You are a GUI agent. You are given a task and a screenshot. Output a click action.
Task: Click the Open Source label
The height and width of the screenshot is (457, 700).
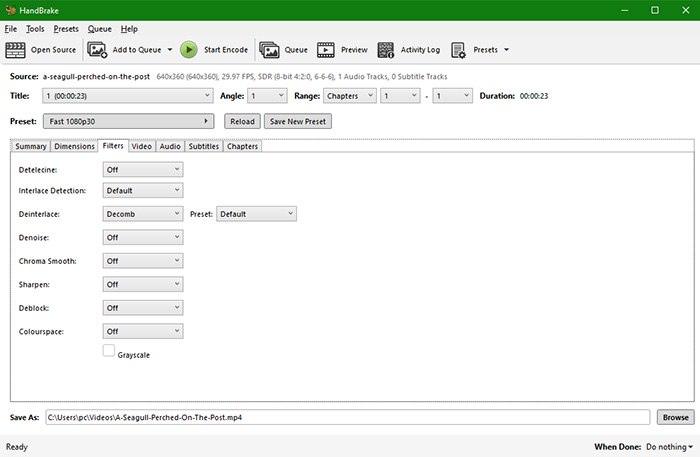pyautogui.click(x=54, y=50)
